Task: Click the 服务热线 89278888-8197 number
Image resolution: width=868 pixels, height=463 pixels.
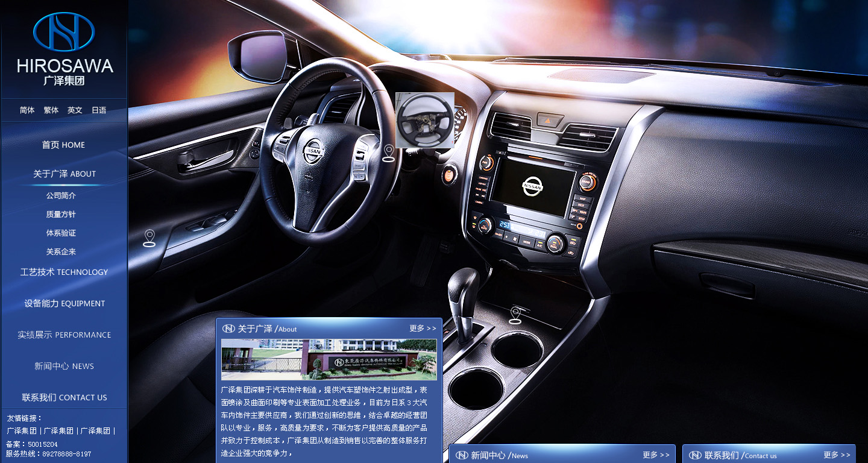Action: tap(49, 454)
